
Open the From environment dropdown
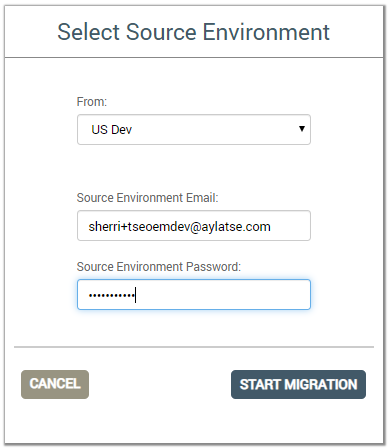coord(194,130)
